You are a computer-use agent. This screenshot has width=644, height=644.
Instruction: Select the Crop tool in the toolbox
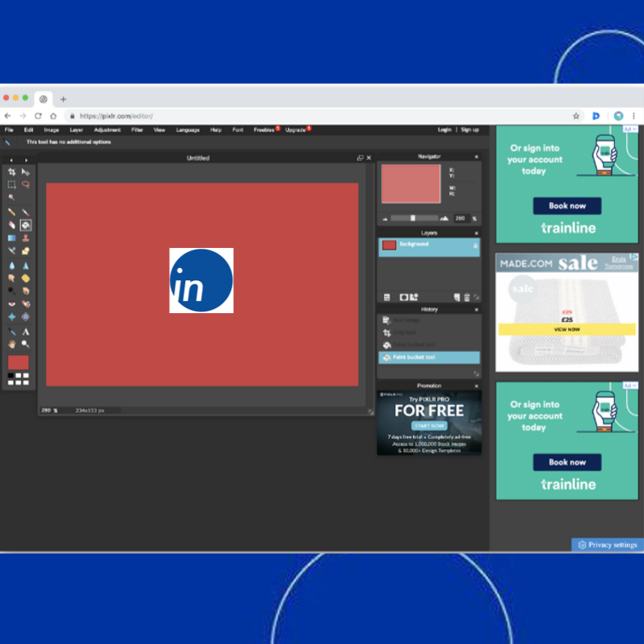point(12,172)
